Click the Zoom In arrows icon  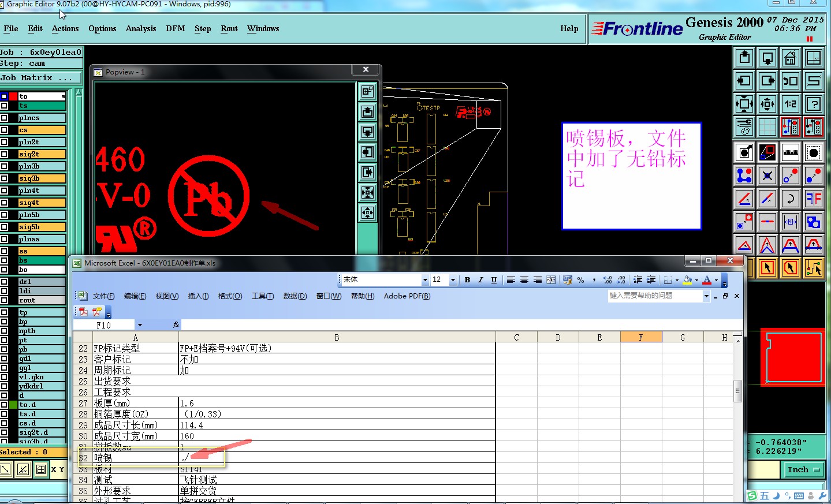click(744, 104)
